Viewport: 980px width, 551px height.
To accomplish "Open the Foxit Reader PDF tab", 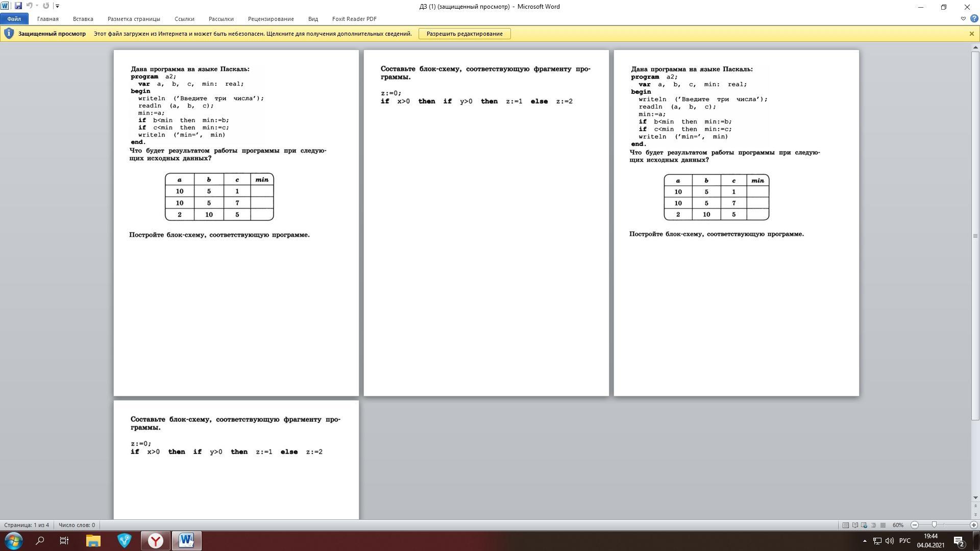I will click(x=354, y=19).
